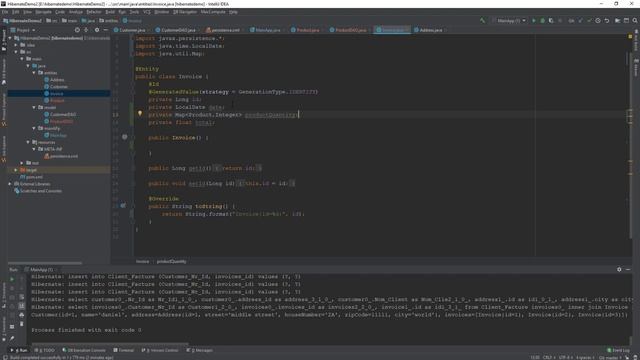
Task: Collapse the entities package node
Action: [34, 73]
